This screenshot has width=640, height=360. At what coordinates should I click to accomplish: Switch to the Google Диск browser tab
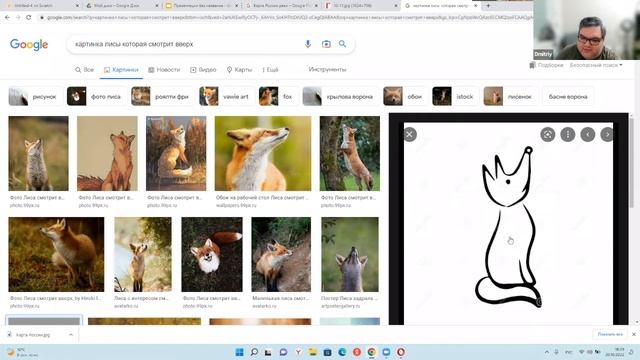pyautogui.click(x=122, y=6)
